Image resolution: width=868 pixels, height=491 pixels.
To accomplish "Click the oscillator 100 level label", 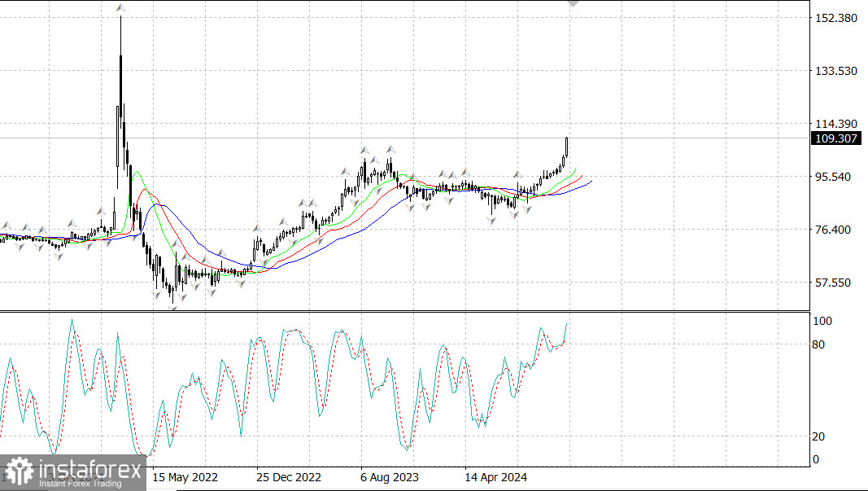I will pyautogui.click(x=822, y=321).
